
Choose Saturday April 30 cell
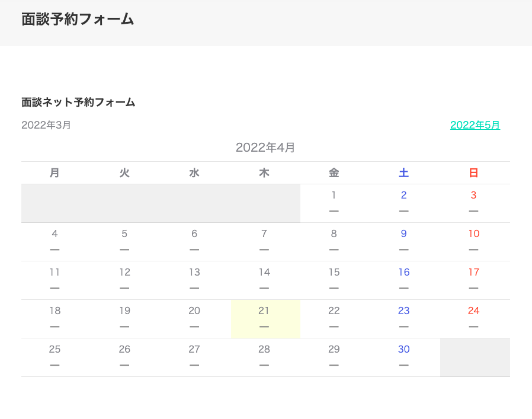point(403,356)
